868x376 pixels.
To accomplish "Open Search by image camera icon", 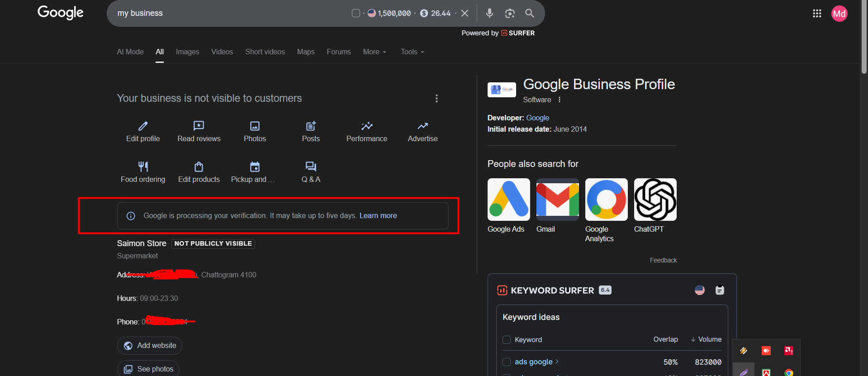I will (510, 13).
